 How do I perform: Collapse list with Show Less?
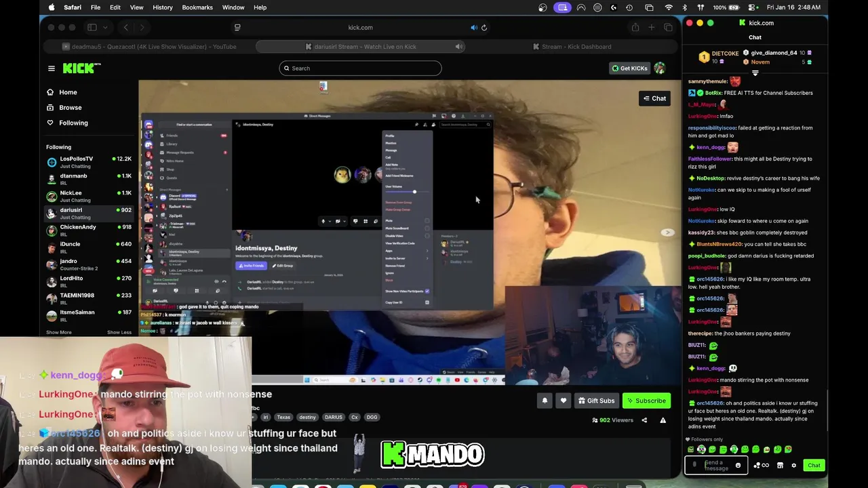[119, 332]
